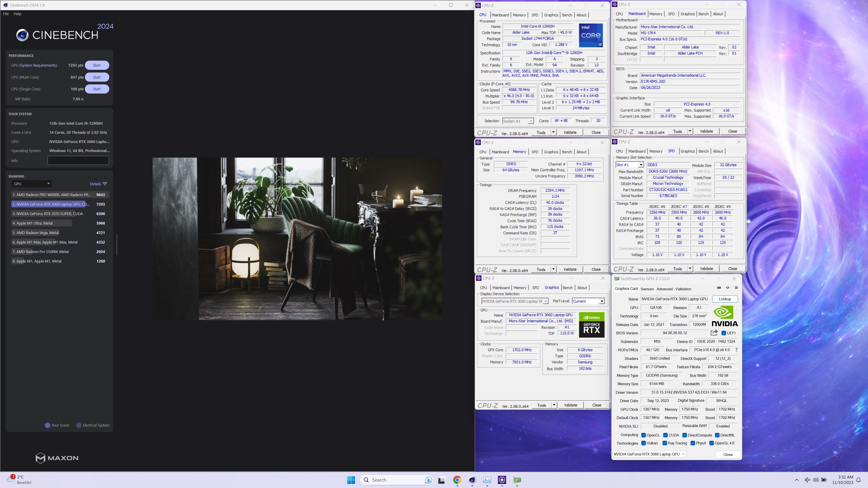Switch to GPU-Z via taskbar icon

pos(517,480)
